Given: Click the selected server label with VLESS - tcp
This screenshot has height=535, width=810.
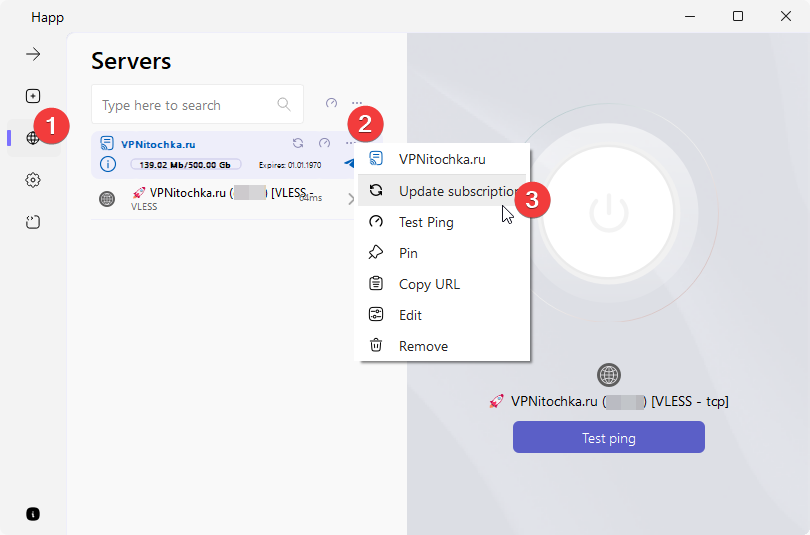Looking at the screenshot, I should [x=609, y=401].
